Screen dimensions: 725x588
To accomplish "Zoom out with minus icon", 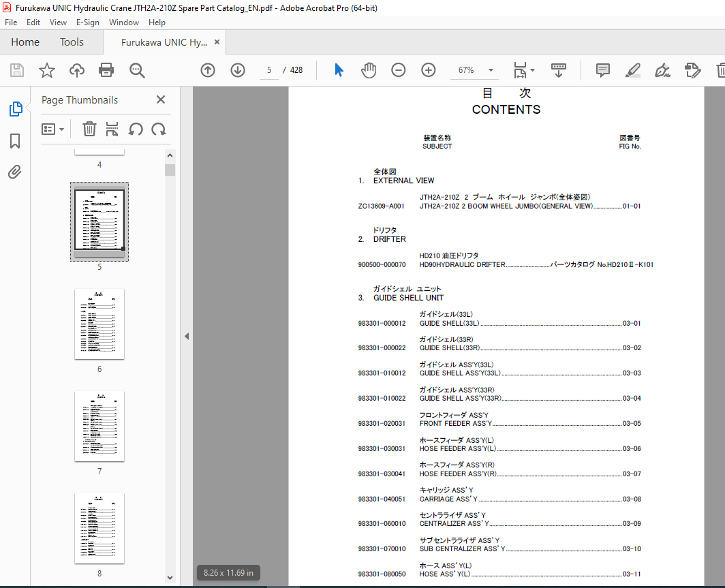I will (x=398, y=70).
